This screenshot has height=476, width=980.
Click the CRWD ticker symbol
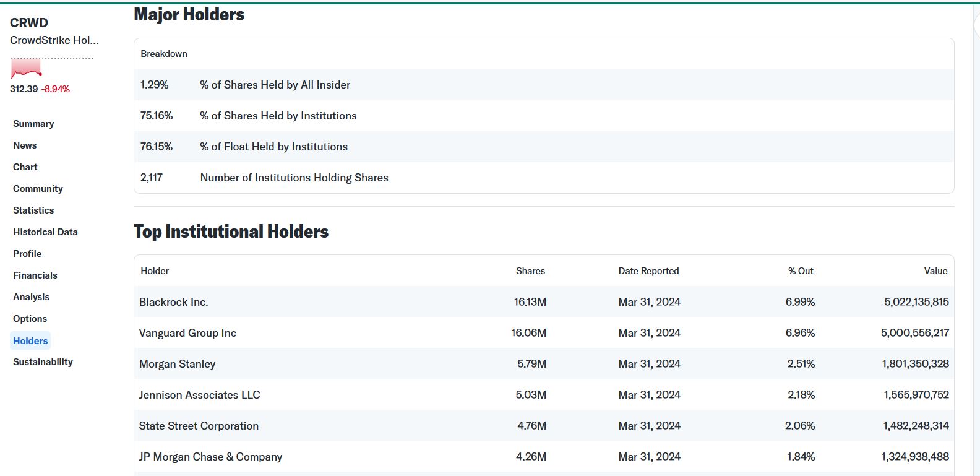tap(29, 23)
